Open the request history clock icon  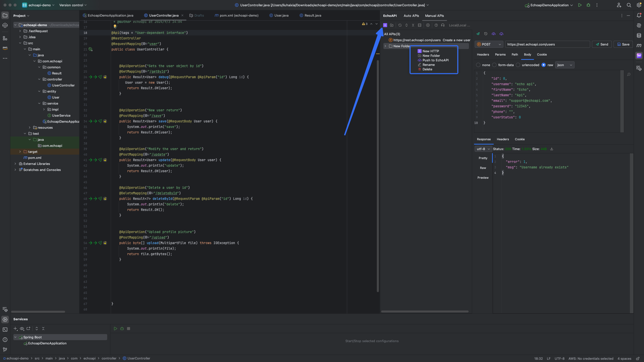pos(486,34)
